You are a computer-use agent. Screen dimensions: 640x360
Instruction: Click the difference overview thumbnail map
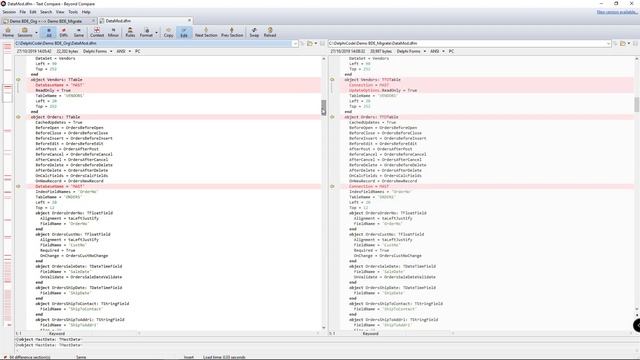click(x=7, y=184)
